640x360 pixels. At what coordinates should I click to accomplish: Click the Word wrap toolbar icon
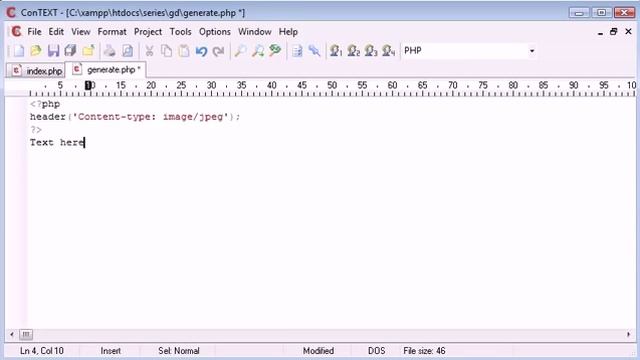(297, 51)
